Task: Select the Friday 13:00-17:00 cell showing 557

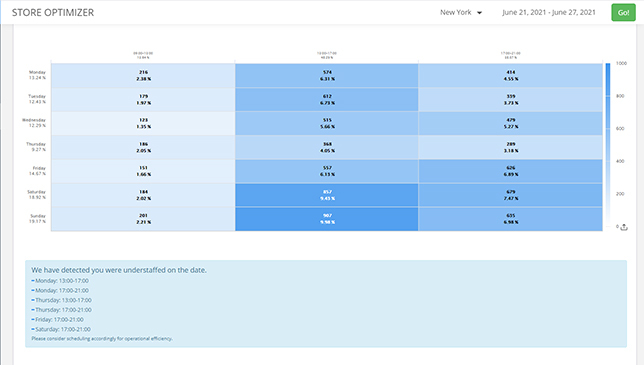Action: [x=327, y=171]
